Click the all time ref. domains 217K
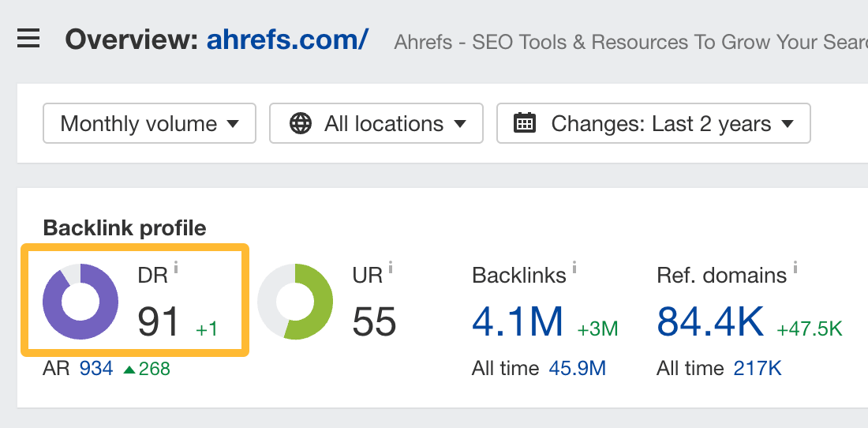The width and height of the screenshot is (868, 428). (x=758, y=368)
